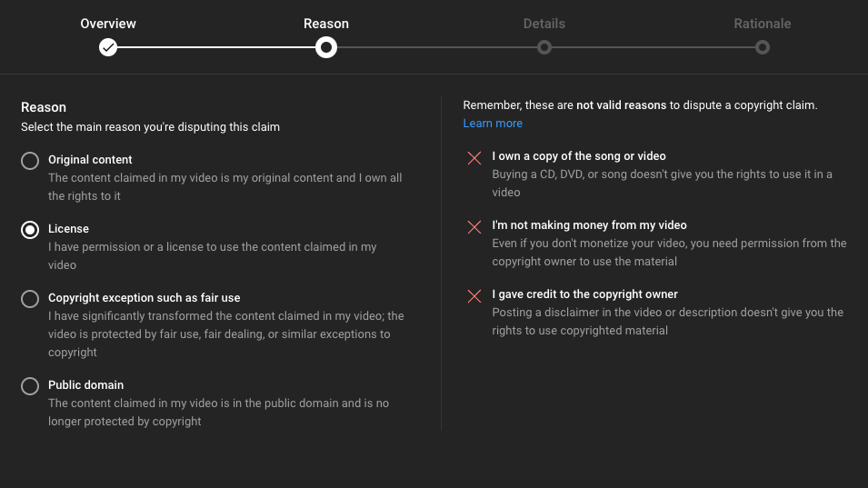The image size is (868, 488).
Task: Jump to the Details step label
Action: pyautogui.click(x=544, y=24)
